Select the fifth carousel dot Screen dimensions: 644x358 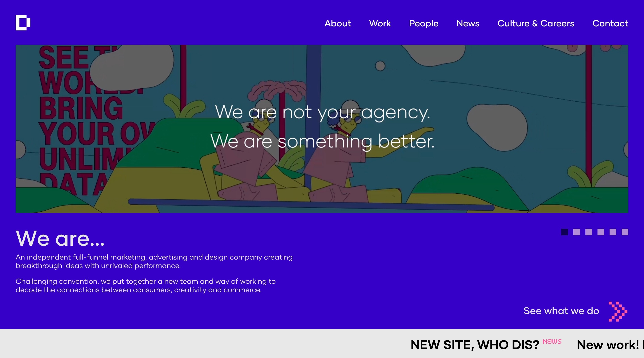[x=613, y=232]
